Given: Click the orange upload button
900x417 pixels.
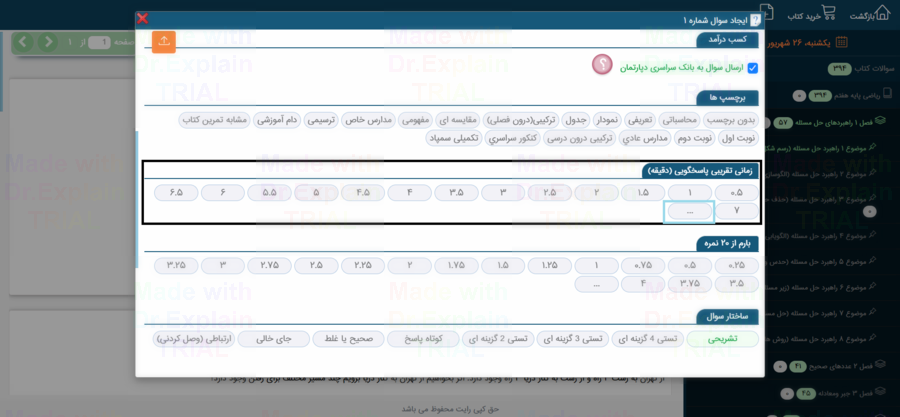Looking at the screenshot, I should pos(164,41).
